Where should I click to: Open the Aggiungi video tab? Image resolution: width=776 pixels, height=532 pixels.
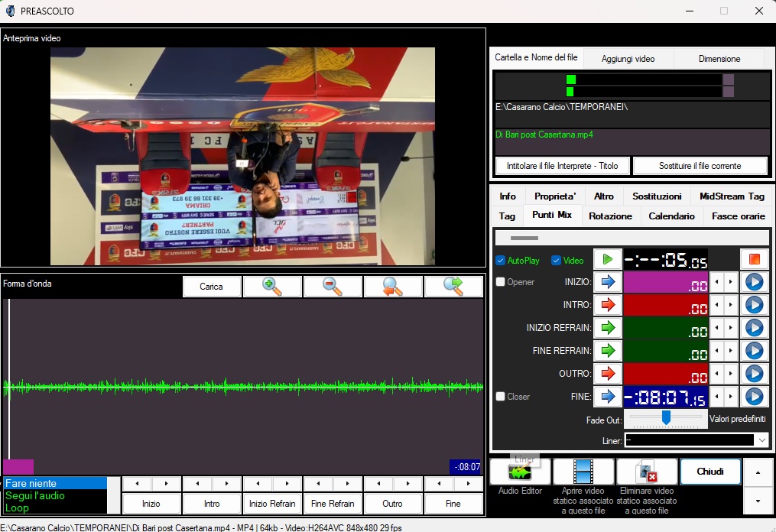628,59
